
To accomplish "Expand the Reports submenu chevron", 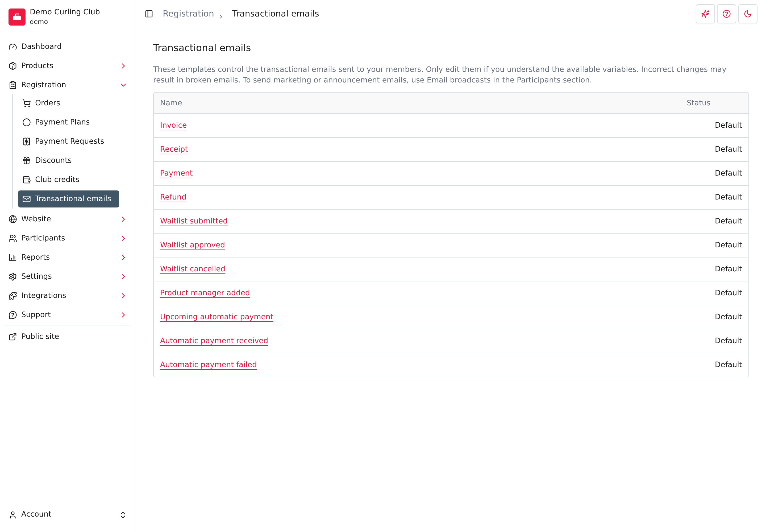I will point(123,257).
